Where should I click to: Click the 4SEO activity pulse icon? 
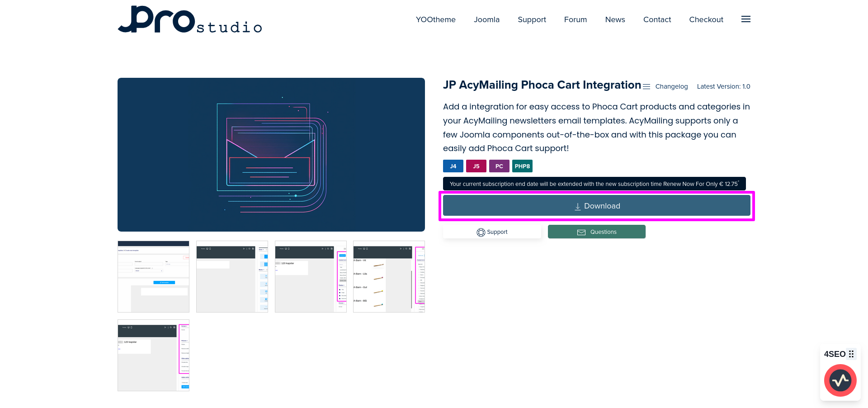pyautogui.click(x=840, y=380)
